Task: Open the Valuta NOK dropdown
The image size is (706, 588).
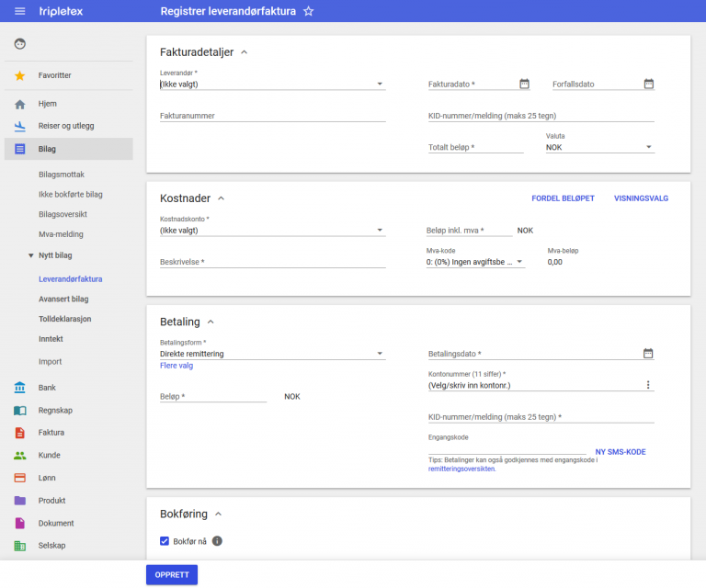Action: (599, 147)
